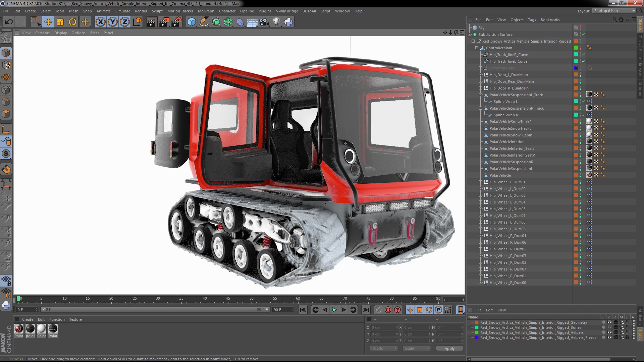
Task: Toggle the PolarVehicle visibility dots
Action: point(581,175)
